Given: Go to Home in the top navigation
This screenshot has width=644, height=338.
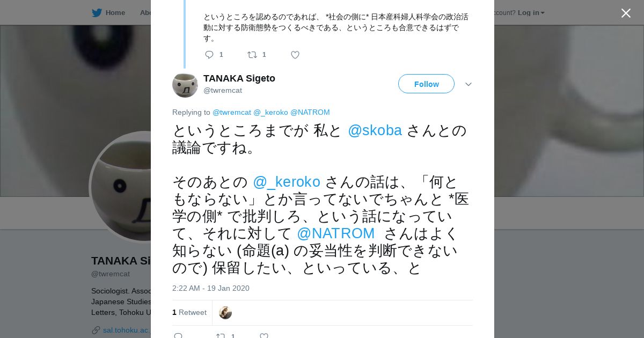Looking at the screenshot, I should (x=115, y=13).
